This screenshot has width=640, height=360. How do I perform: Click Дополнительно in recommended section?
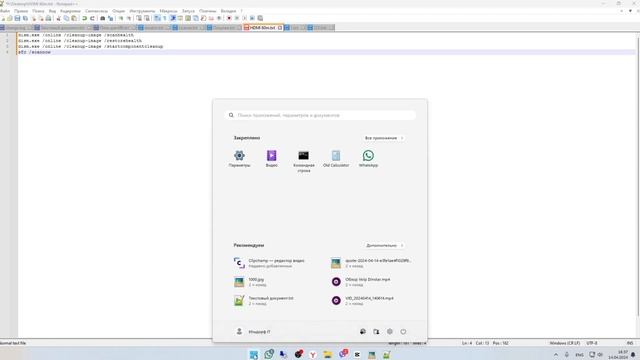coord(384,245)
